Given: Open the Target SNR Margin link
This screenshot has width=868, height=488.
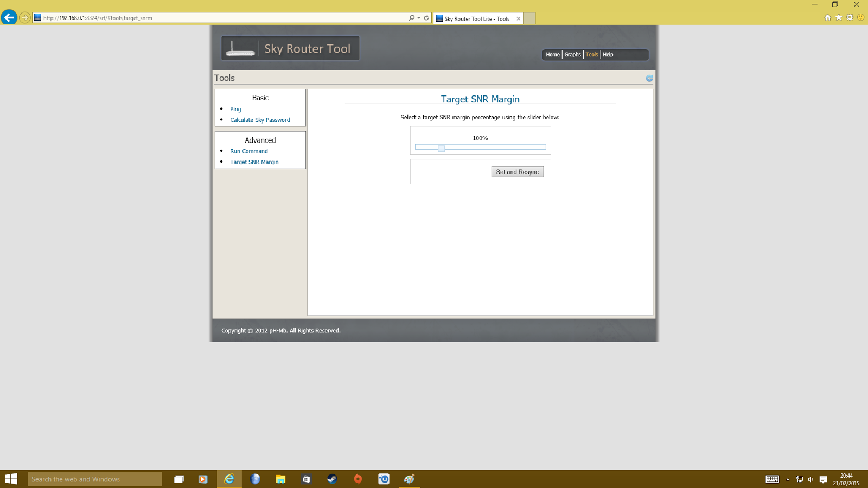Looking at the screenshot, I should [254, 162].
